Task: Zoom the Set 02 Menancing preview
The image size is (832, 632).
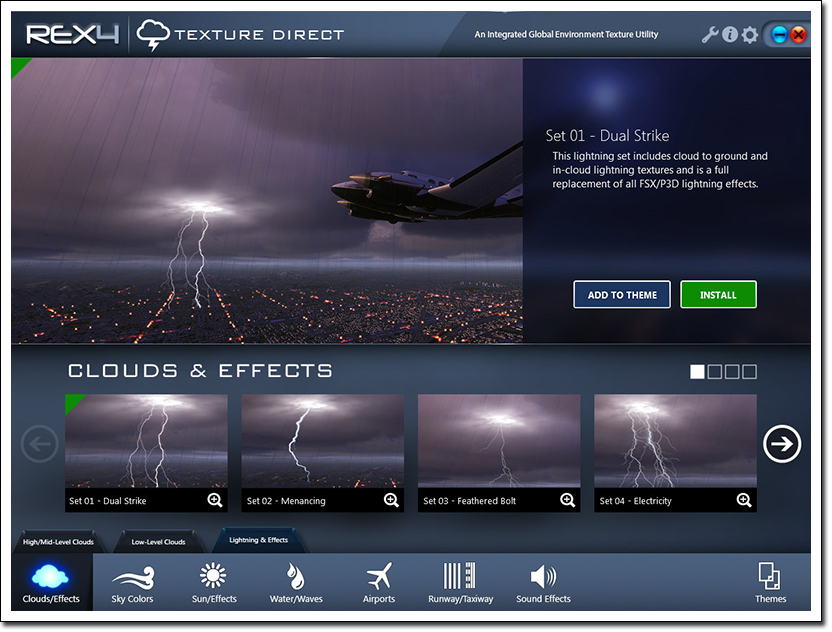Action: click(392, 501)
